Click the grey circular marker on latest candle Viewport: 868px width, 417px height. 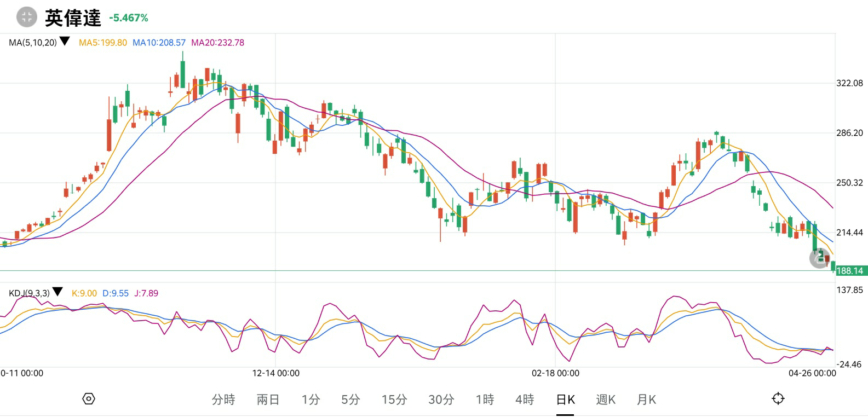pos(819,258)
